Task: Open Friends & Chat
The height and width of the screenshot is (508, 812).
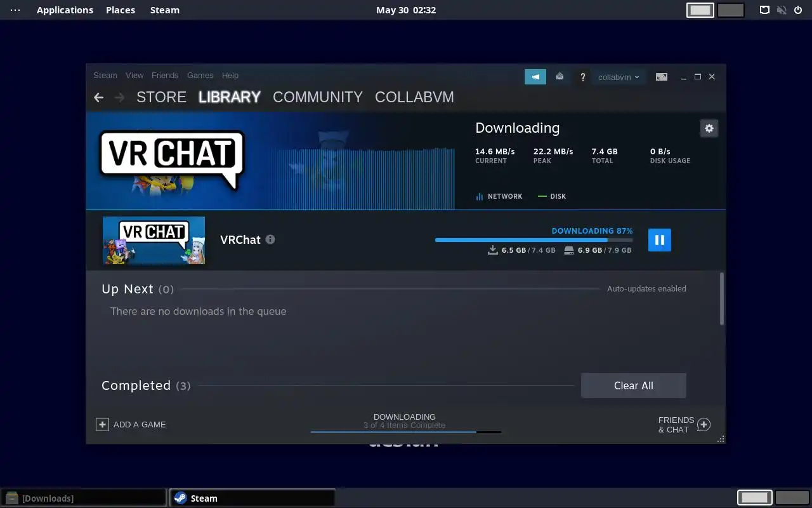Action: [684, 425]
